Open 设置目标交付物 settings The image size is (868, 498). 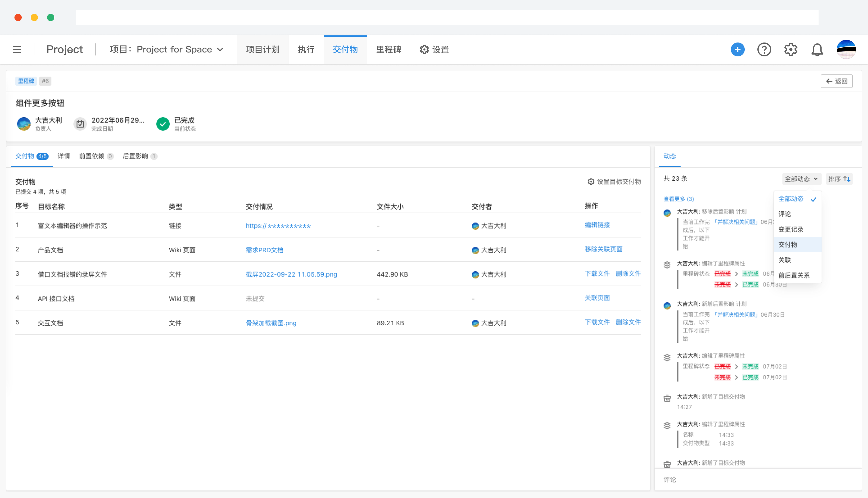[614, 181]
